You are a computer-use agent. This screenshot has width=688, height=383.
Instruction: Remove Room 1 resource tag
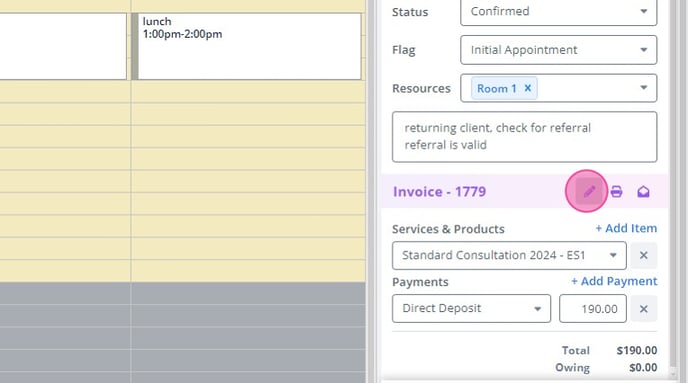click(528, 88)
